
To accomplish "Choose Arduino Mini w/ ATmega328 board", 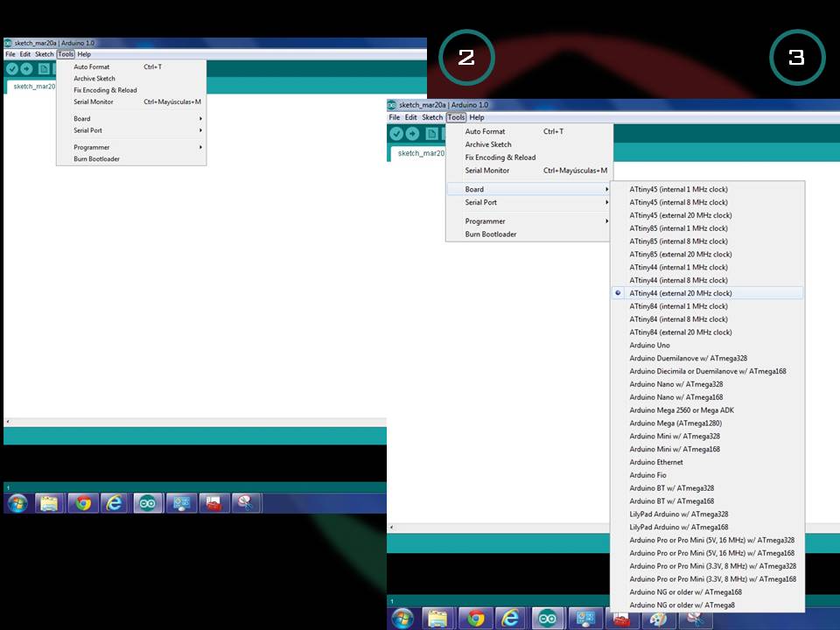I will coord(707,436).
